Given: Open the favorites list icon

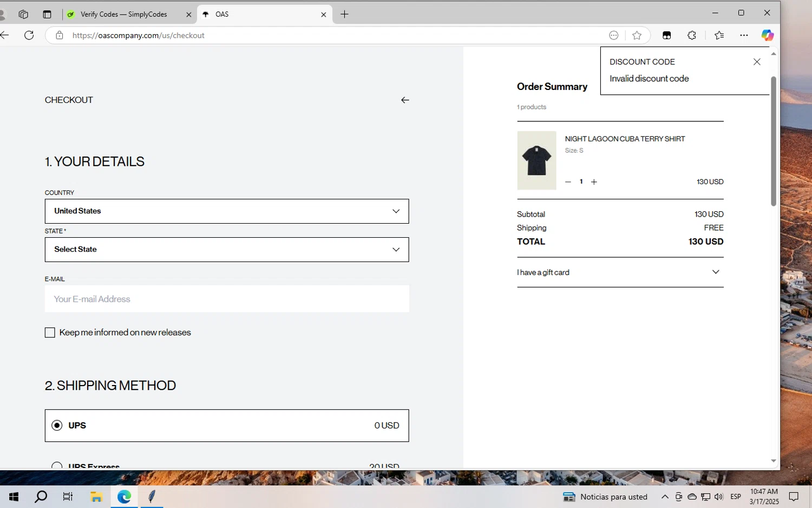Looking at the screenshot, I should pyautogui.click(x=719, y=35).
